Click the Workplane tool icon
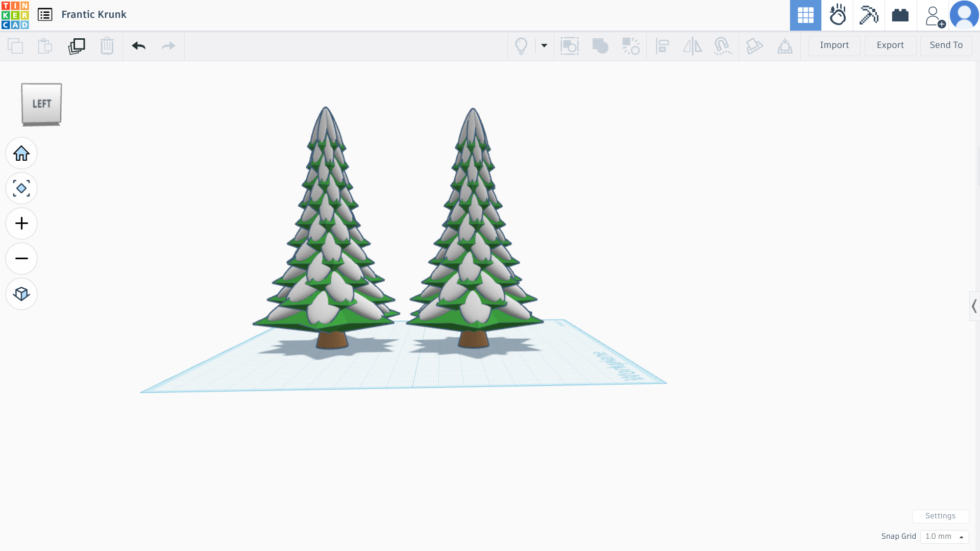 [x=785, y=46]
